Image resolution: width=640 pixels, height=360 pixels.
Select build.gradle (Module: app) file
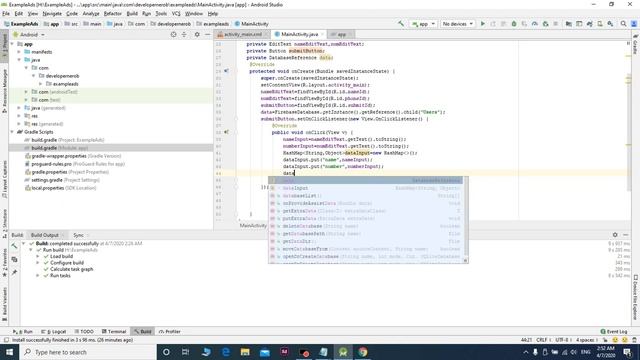(59, 148)
